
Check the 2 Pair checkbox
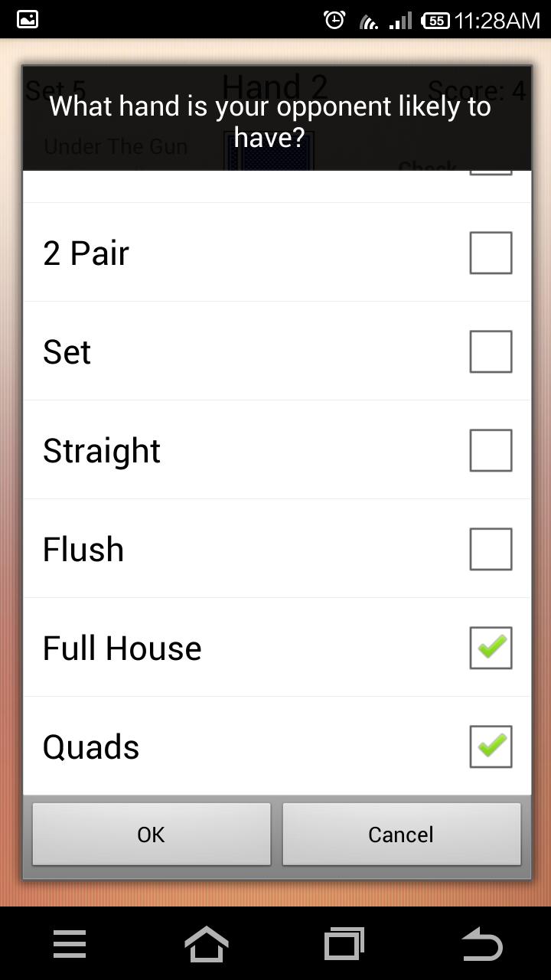click(x=491, y=253)
